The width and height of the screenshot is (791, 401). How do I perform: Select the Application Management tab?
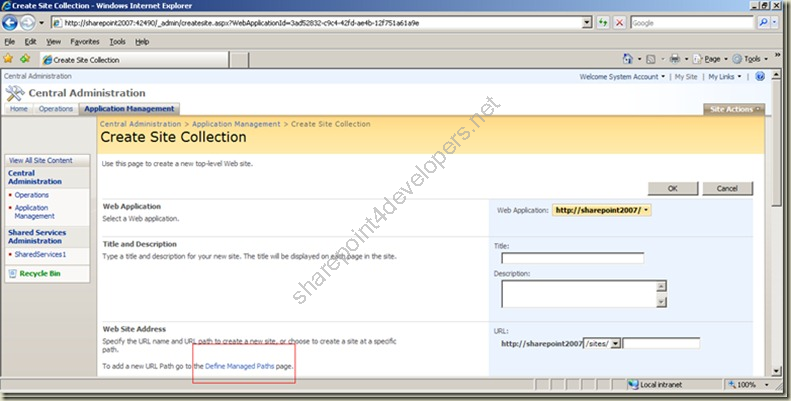(x=129, y=109)
